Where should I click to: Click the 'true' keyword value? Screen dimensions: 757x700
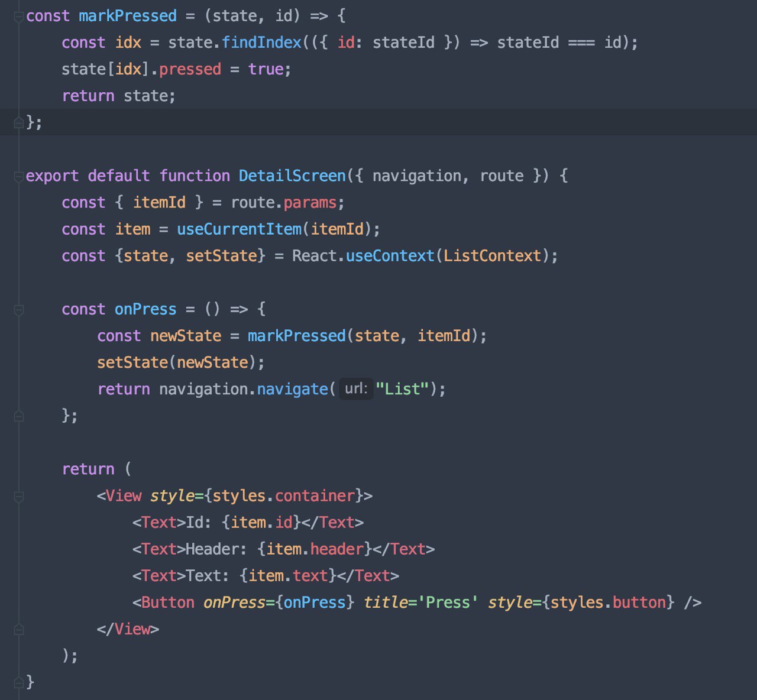pyautogui.click(x=266, y=69)
